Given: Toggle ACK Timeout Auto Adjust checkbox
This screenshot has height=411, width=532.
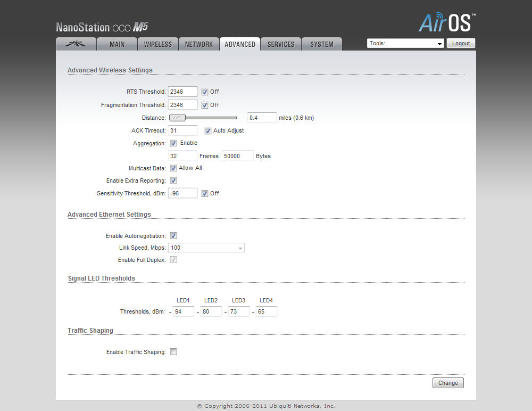Looking at the screenshot, I should [x=208, y=131].
